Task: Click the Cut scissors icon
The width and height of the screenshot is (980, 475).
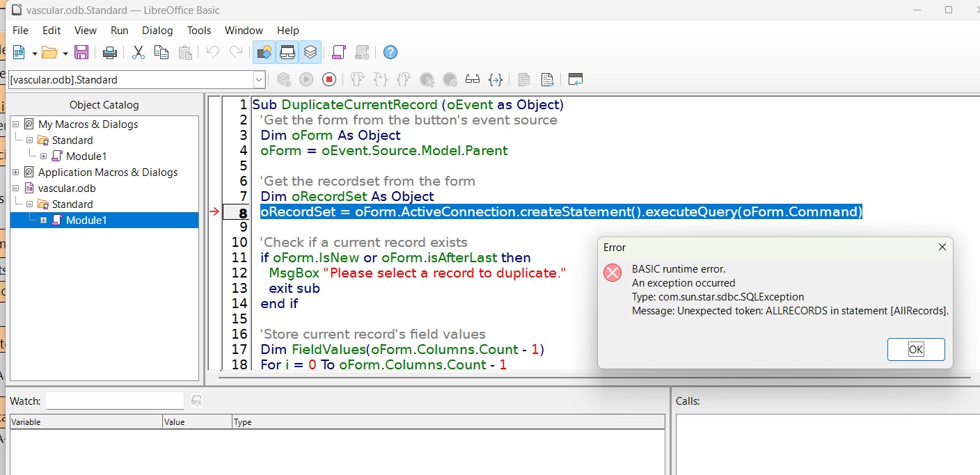Action: coord(138,52)
